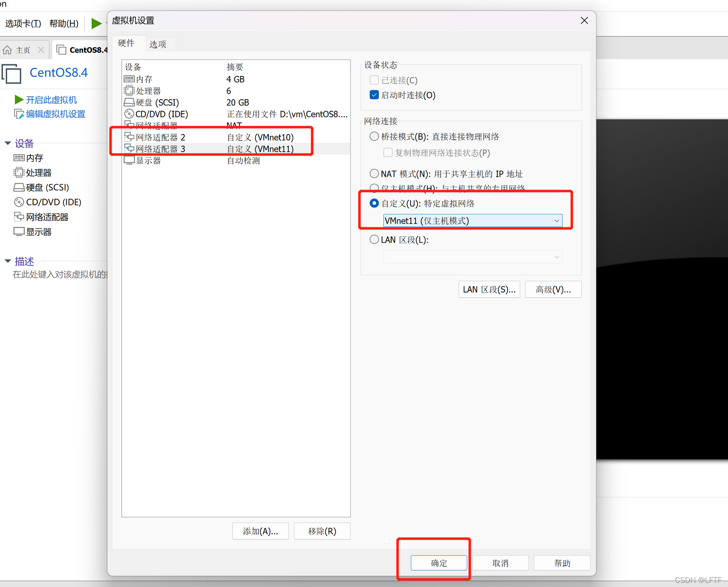The image size is (728, 587).
Task: Close the 主页 tab with its X
Action: pos(41,50)
